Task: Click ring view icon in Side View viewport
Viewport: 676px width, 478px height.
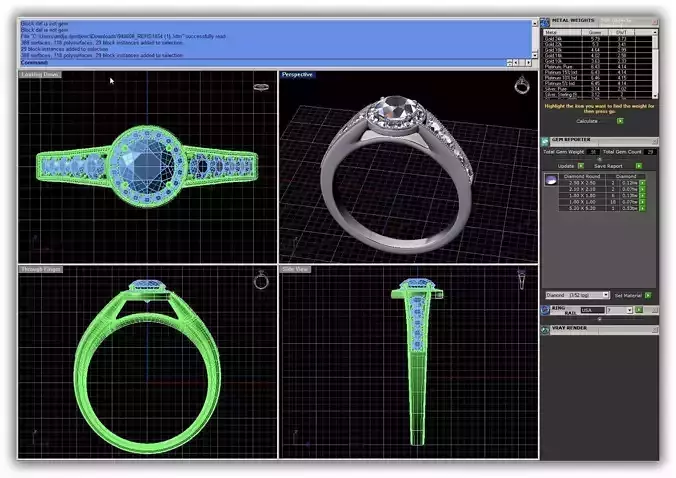Action: (521, 279)
